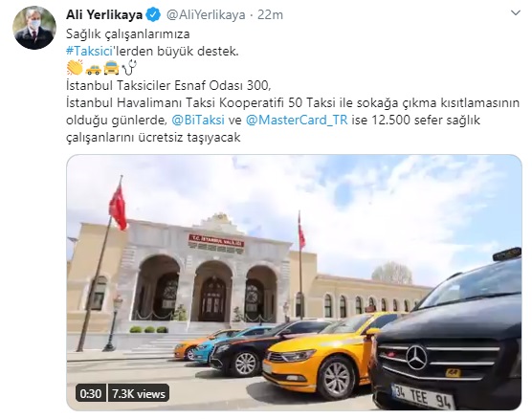
Task: Click the Mercedes star logo in video
Action: 416,357
